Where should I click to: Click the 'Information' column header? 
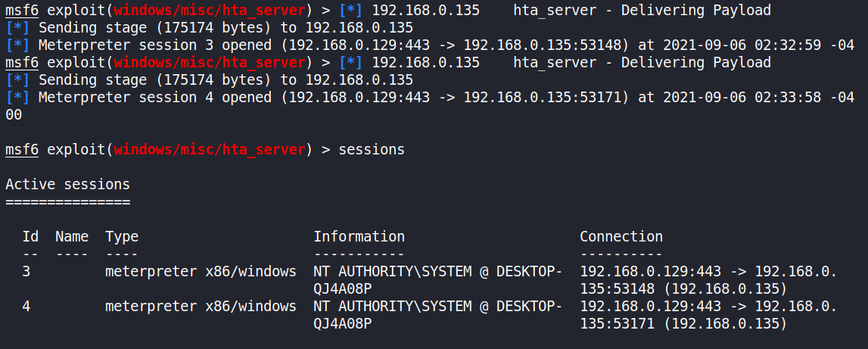pyautogui.click(x=359, y=236)
